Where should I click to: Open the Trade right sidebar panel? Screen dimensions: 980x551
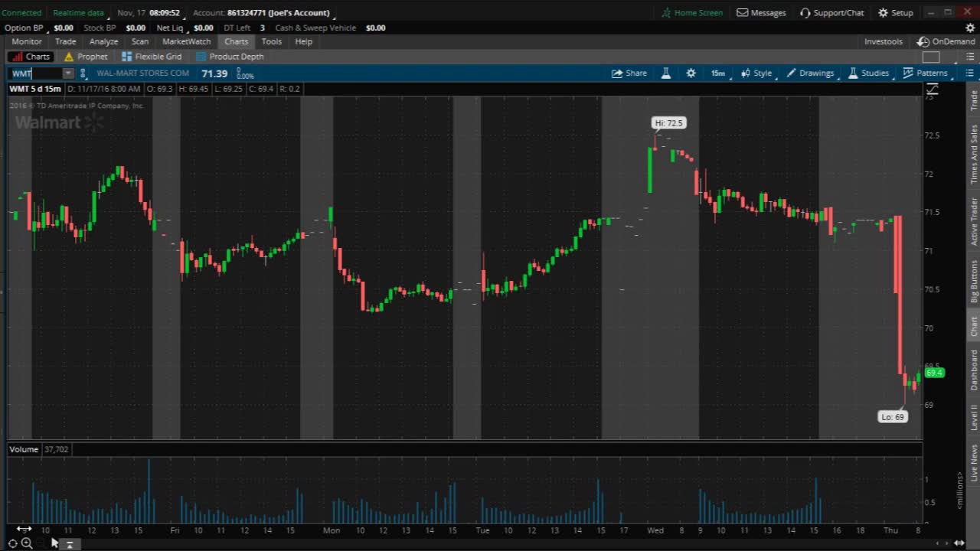[x=974, y=100]
